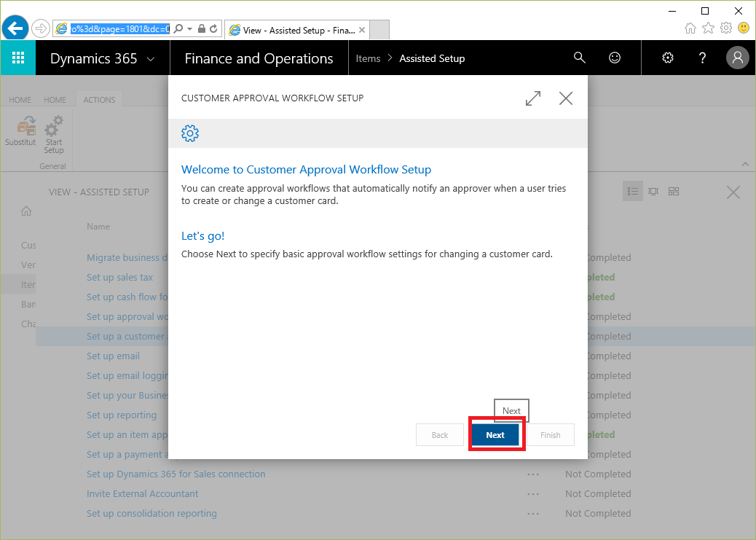Click the Name column header
Image resolution: width=756 pixels, height=540 pixels.
point(98,227)
